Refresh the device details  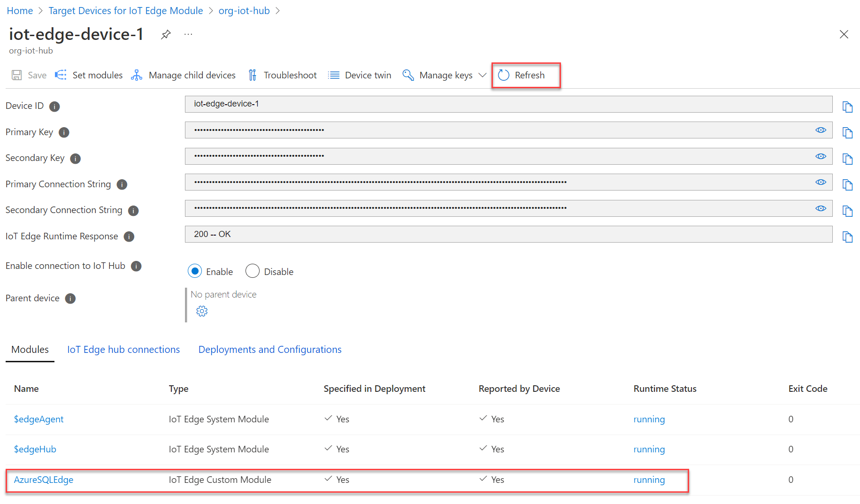[x=522, y=75]
